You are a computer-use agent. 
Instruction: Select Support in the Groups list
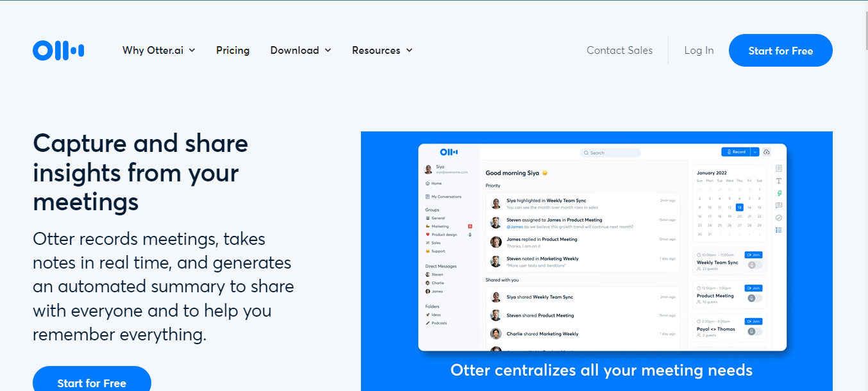point(438,251)
